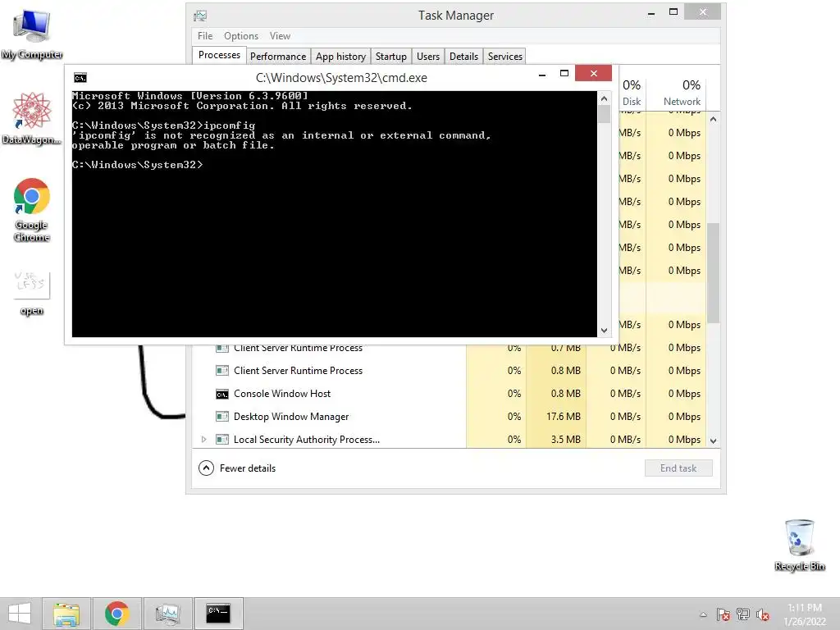
Task: Open the File menu in Task Manager
Action: [x=204, y=36]
